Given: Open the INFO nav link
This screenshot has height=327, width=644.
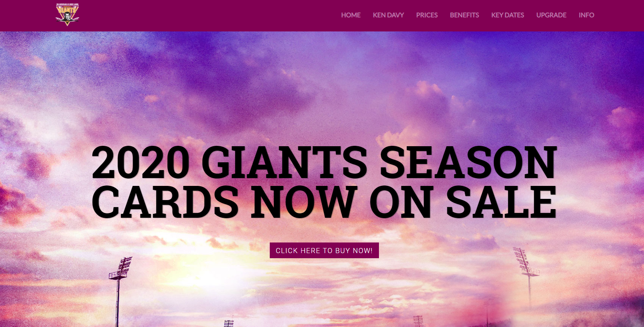Looking at the screenshot, I should pyautogui.click(x=586, y=15).
